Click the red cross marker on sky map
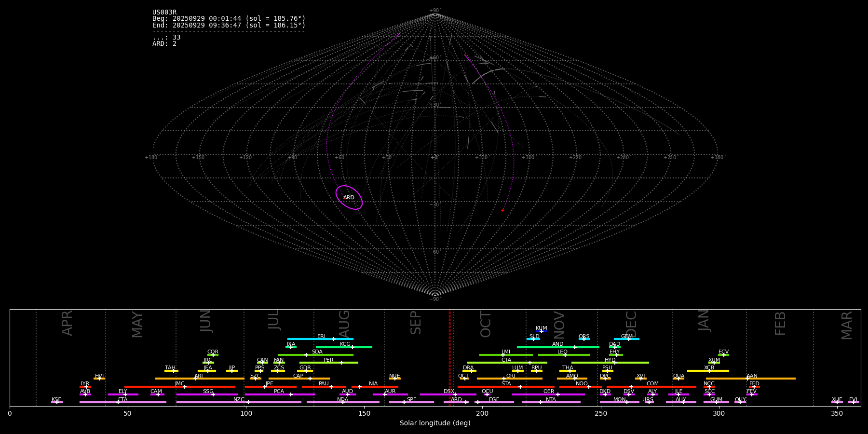The width and height of the screenshot is (868, 434). 502,211
